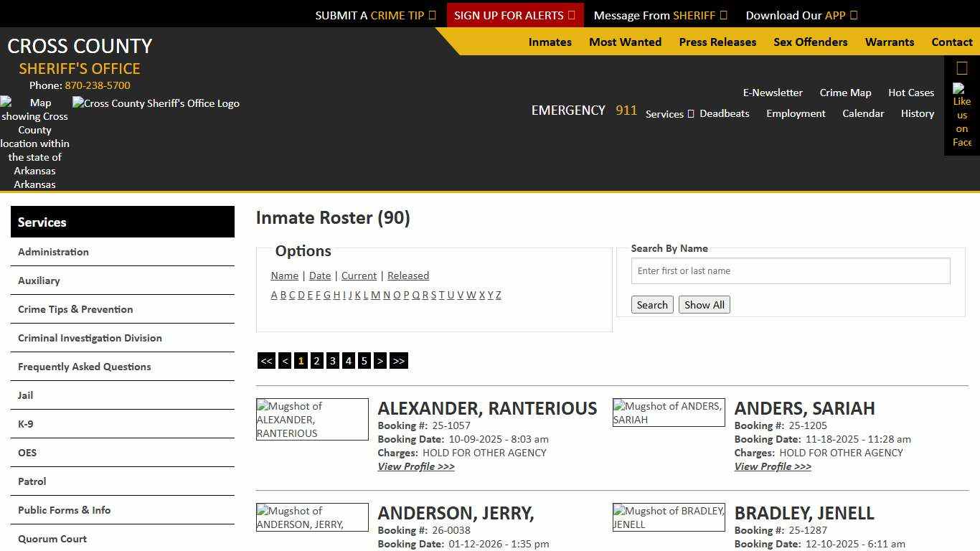The image size is (980, 551).
Task: Go to the Most Wanted page
Action: coord(625,42)
